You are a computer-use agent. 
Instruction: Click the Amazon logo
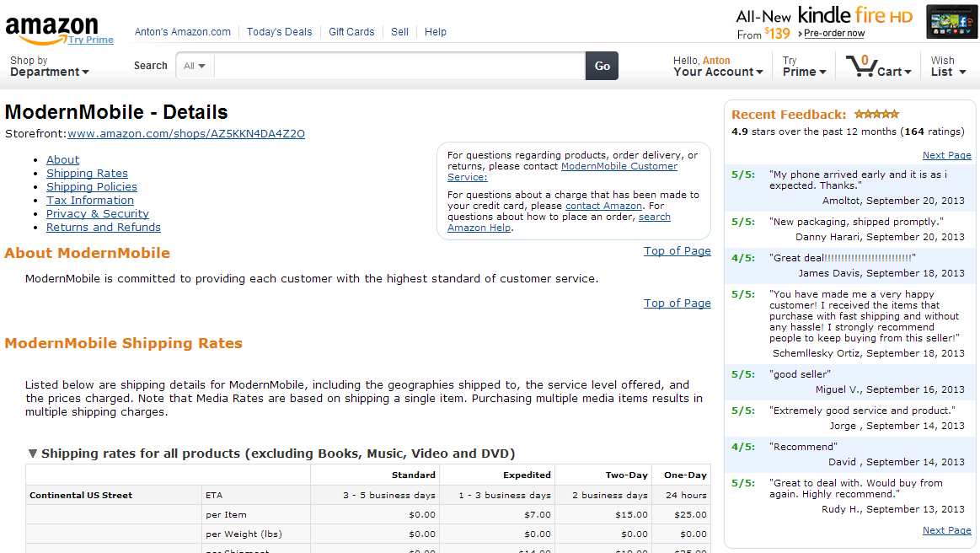click(x=51, y=30)
